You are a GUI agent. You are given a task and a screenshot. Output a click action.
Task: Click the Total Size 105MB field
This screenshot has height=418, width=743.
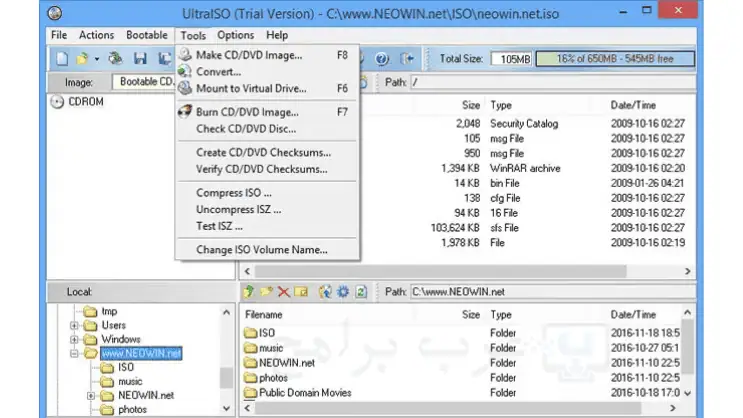pyautogui.click(x=511, y=59)
